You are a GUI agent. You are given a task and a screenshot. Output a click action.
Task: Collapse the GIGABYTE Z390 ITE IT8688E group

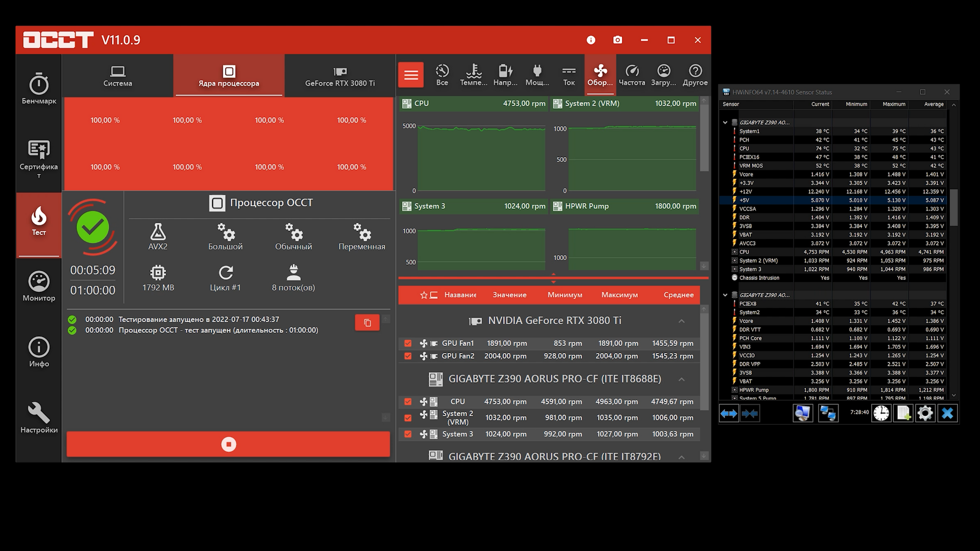[x=681, y=379]
